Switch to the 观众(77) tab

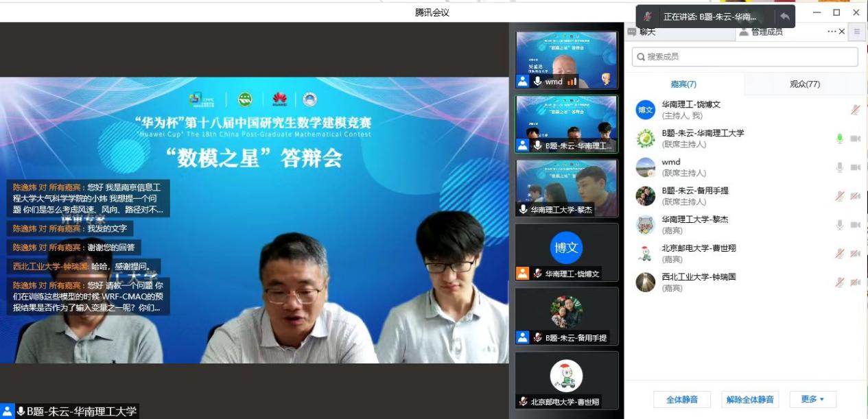tap(804, 84)
